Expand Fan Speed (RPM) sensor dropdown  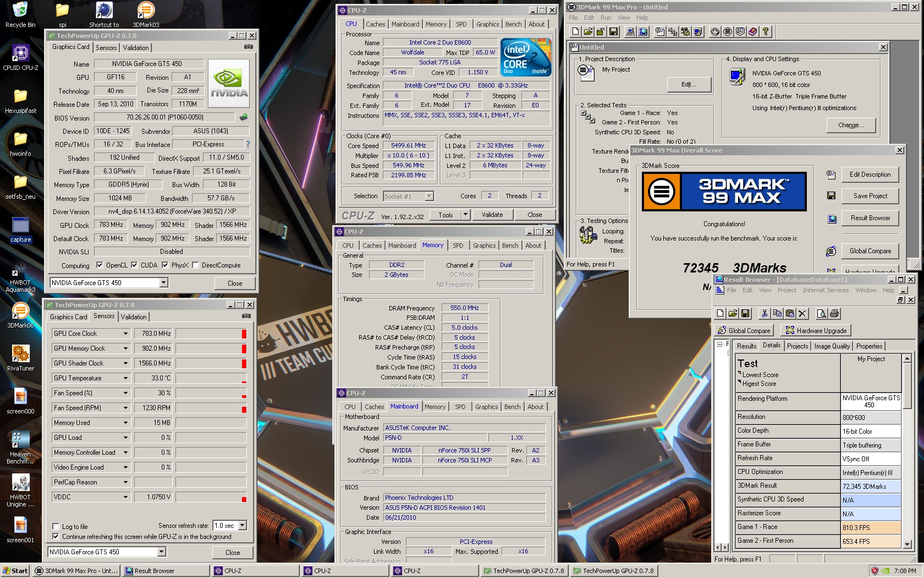[125, 408]
